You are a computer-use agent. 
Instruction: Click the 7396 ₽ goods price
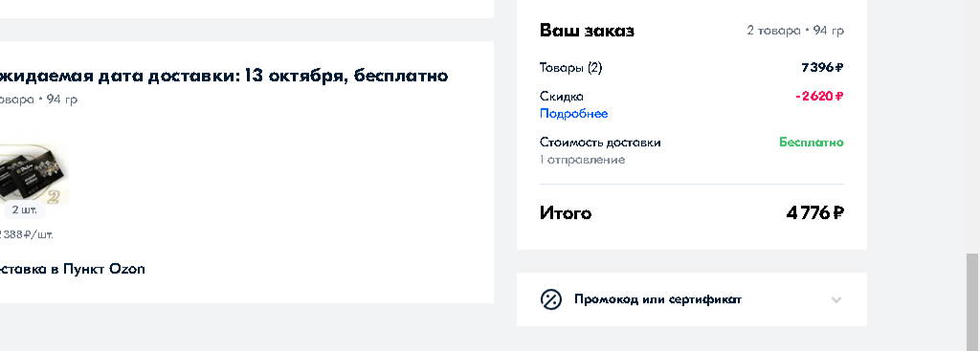point(822,68)
